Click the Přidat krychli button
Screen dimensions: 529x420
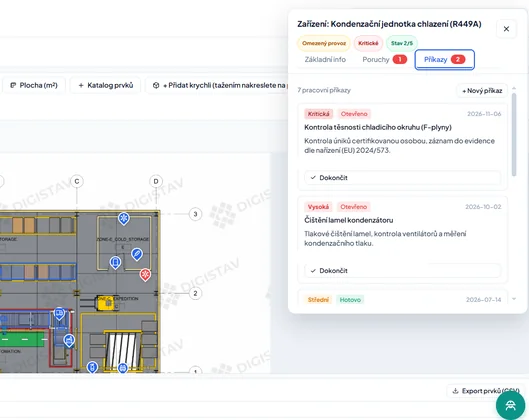pos(218,85)
